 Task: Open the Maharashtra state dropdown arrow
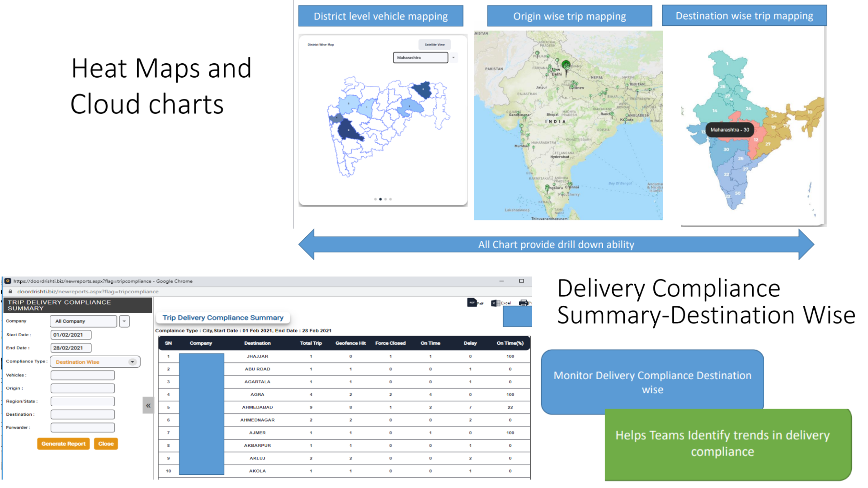click(x=453, y=57)
